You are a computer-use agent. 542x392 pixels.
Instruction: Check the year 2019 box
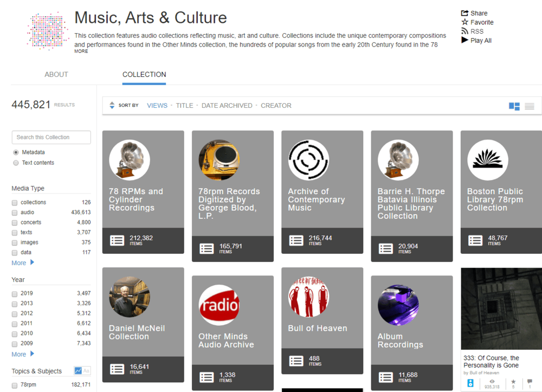point(15,294)
